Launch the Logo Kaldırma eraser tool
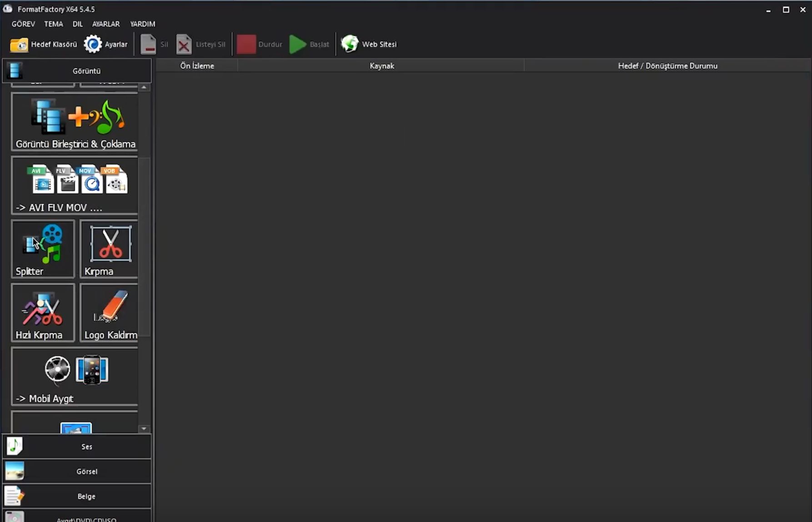The width and height of the screenshot is (812, 522). pyautogui.click(x=109, y=312)
